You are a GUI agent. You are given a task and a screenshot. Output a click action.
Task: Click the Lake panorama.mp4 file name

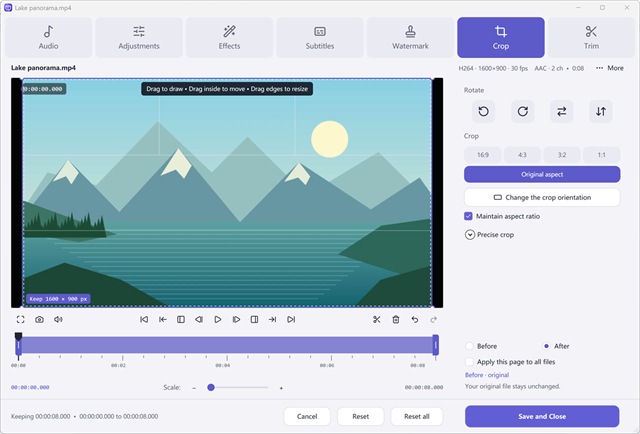43,68
